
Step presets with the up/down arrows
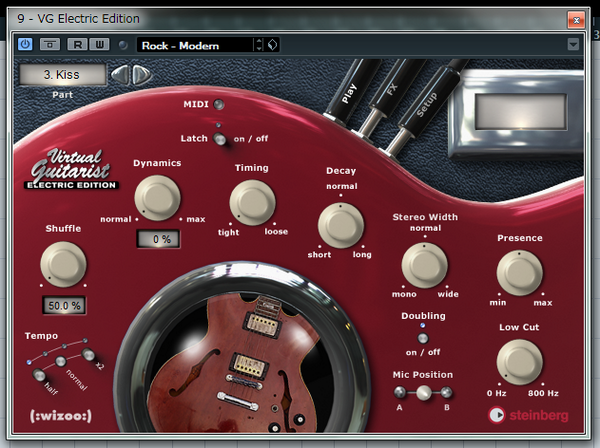[x=259, y=45]
